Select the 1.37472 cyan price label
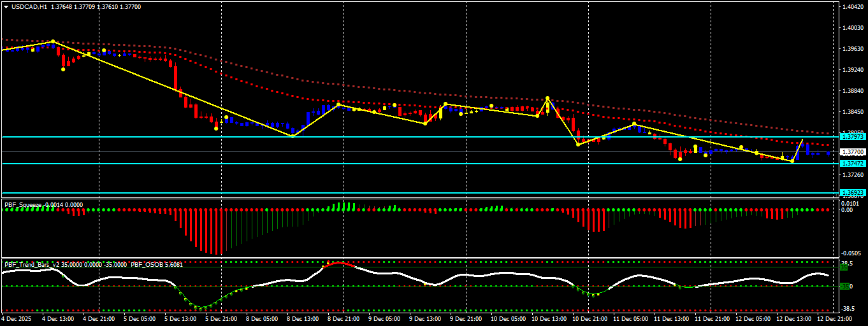 click(852, 164)
